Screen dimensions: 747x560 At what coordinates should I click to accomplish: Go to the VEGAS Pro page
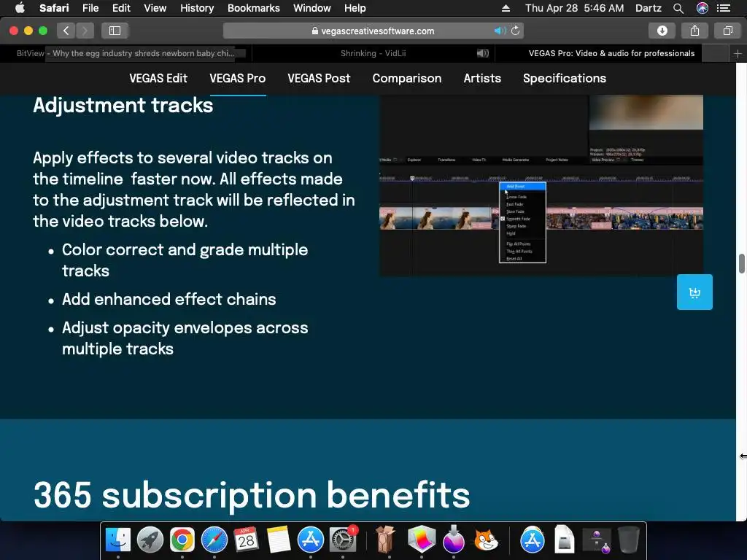238,79
